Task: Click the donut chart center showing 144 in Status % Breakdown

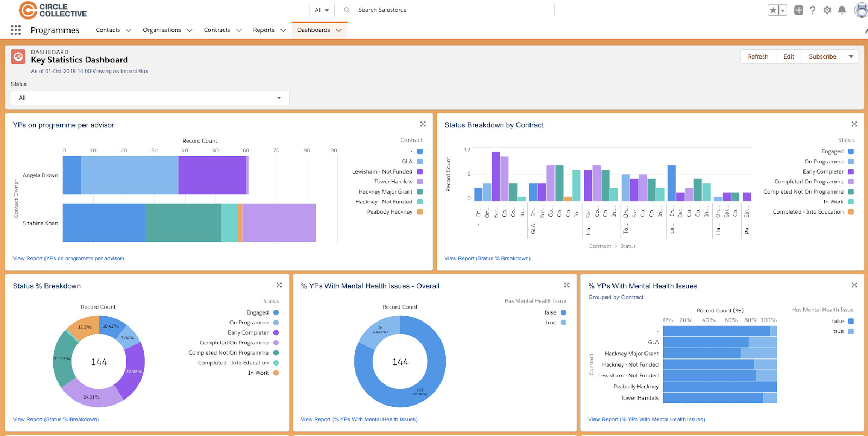Action: (99, 362)
